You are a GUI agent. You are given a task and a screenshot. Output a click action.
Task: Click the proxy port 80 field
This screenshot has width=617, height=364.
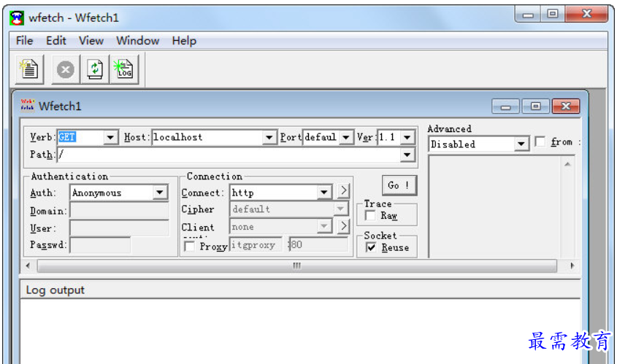318,244
